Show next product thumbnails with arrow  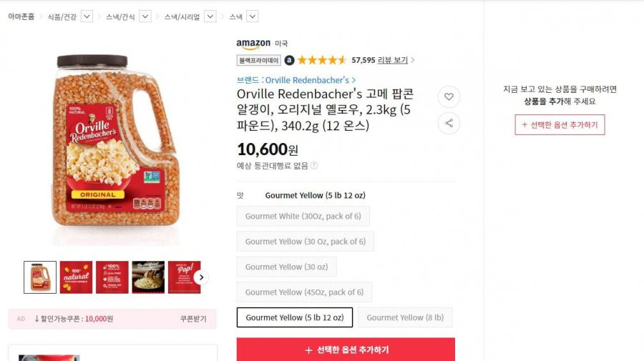[x=201, y=277]
